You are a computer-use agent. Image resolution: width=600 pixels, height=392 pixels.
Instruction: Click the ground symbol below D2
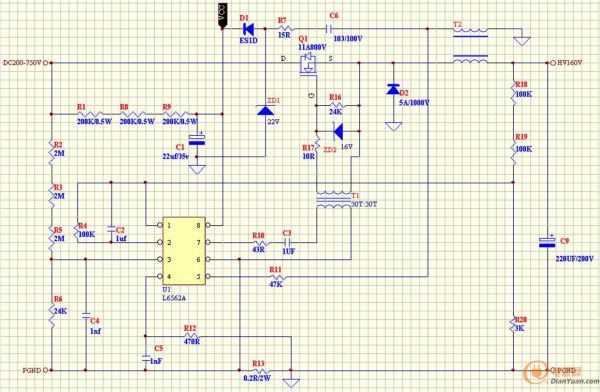(393, 127)
